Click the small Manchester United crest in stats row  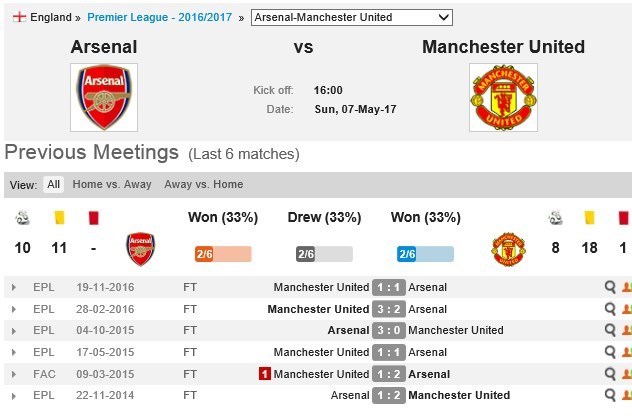[508, 249]
